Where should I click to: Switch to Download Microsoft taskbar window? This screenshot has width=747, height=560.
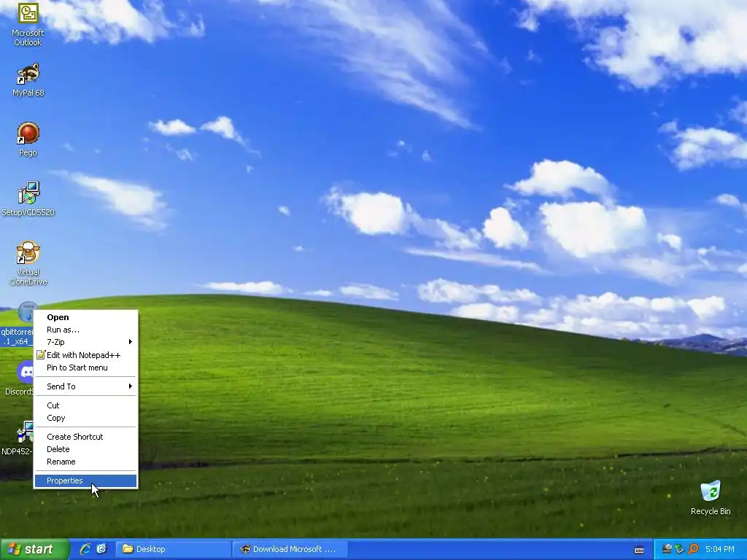point(290,549)
